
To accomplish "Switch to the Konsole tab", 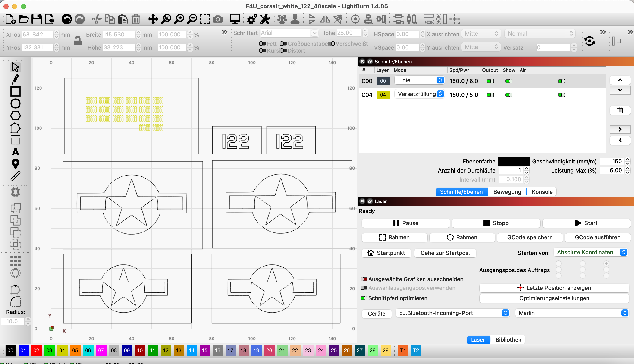I will click(x=542, y=192).
